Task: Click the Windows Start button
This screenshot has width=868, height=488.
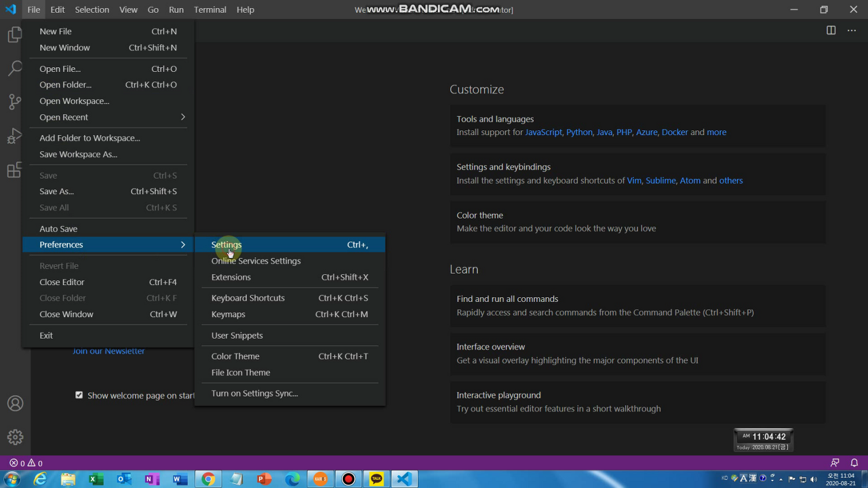Action: coord(12,479)
